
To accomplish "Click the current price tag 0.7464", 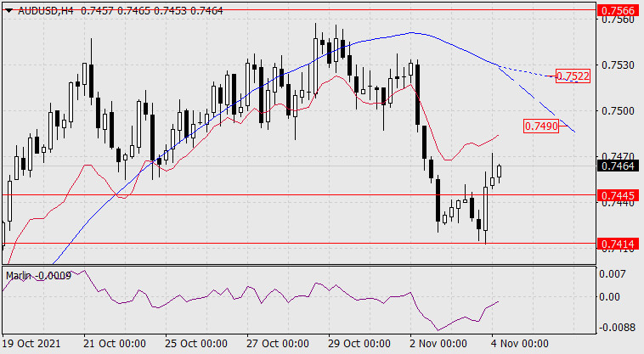I will (619, 166).
